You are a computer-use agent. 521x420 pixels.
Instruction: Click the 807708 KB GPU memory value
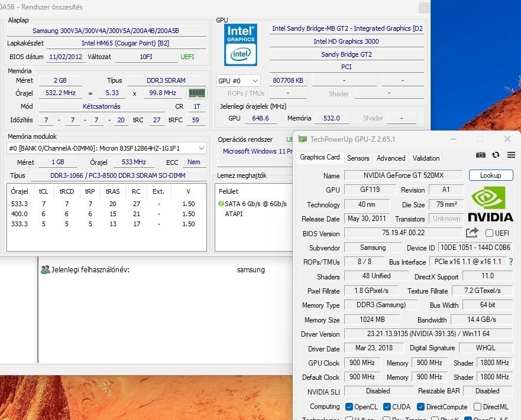288,80
